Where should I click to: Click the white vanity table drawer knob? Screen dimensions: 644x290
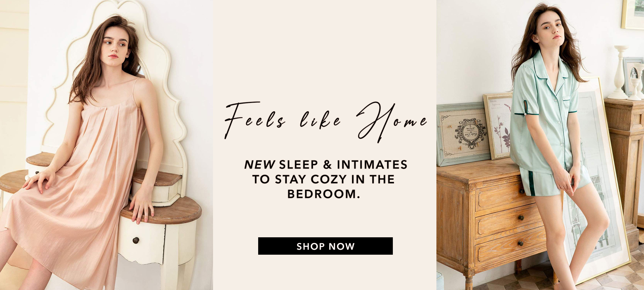point(136,240)
